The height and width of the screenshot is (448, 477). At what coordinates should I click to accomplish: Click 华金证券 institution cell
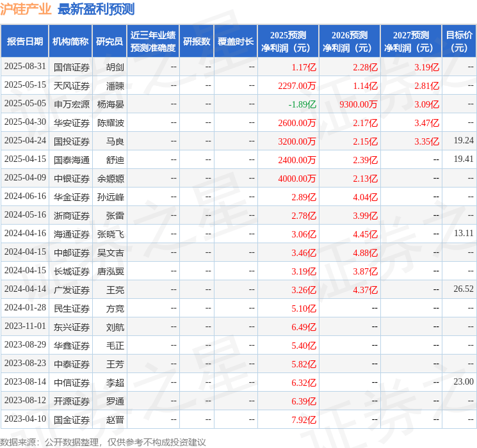(72, 197)
